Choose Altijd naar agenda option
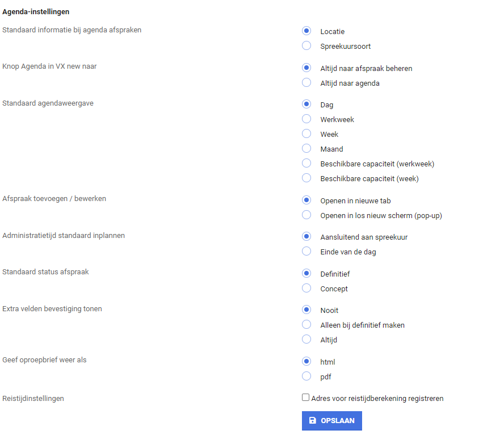This screenshot has width=504, height=439. [x=306, y=83]
